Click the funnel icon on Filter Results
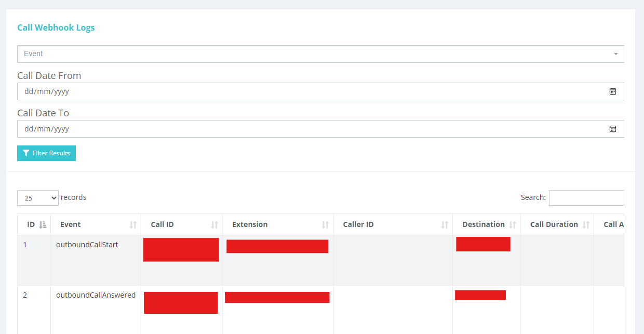 point(26,153)
